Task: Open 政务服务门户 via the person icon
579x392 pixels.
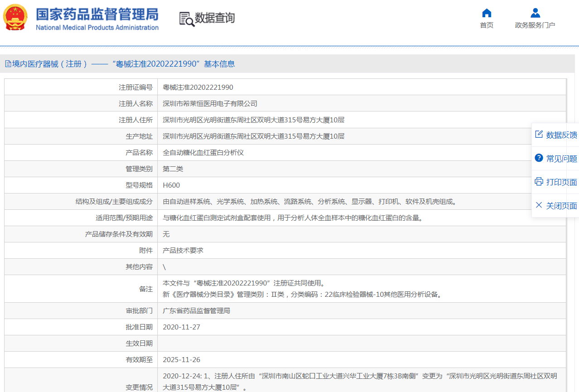Action: (535, 13)
